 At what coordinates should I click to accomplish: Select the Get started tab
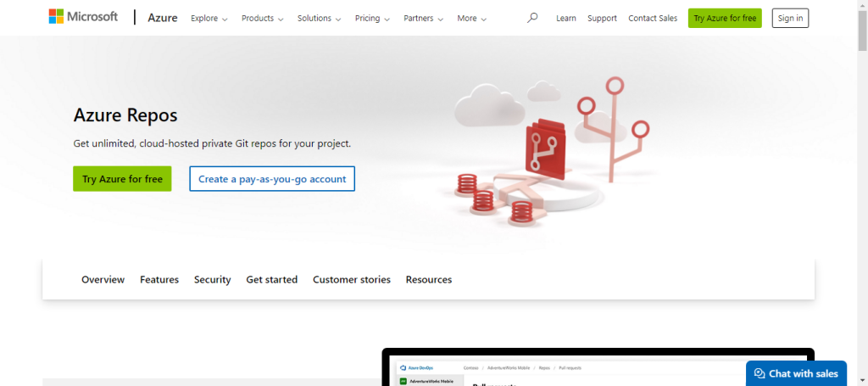tap(272, 280)
